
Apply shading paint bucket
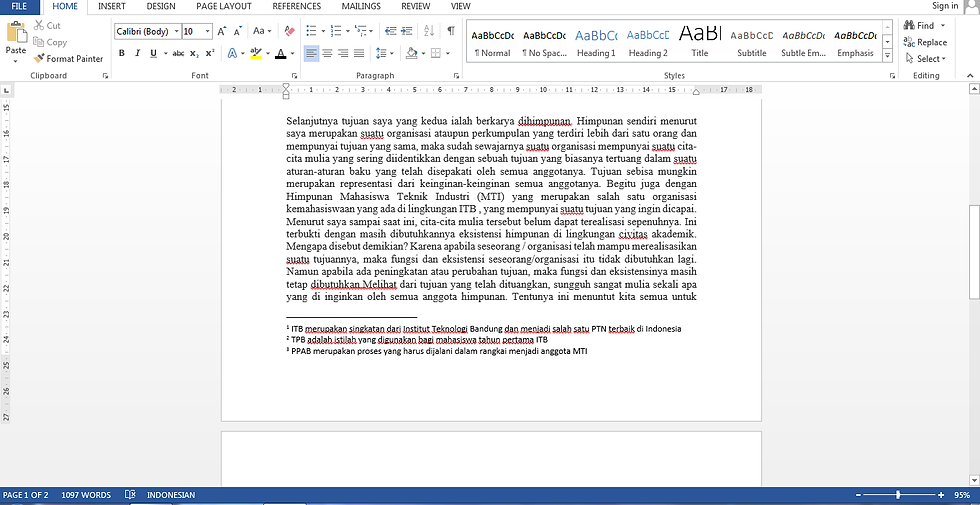coord(411,53)
